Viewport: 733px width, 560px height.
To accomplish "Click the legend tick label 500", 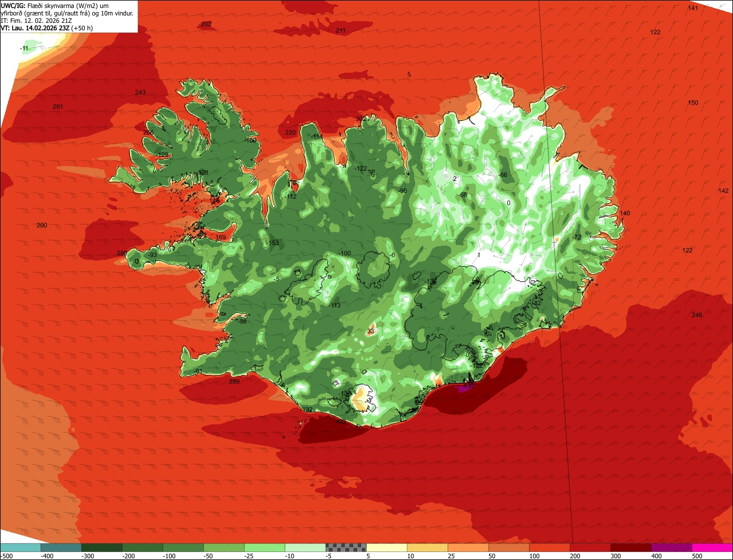I will click(x=696, y=556).
